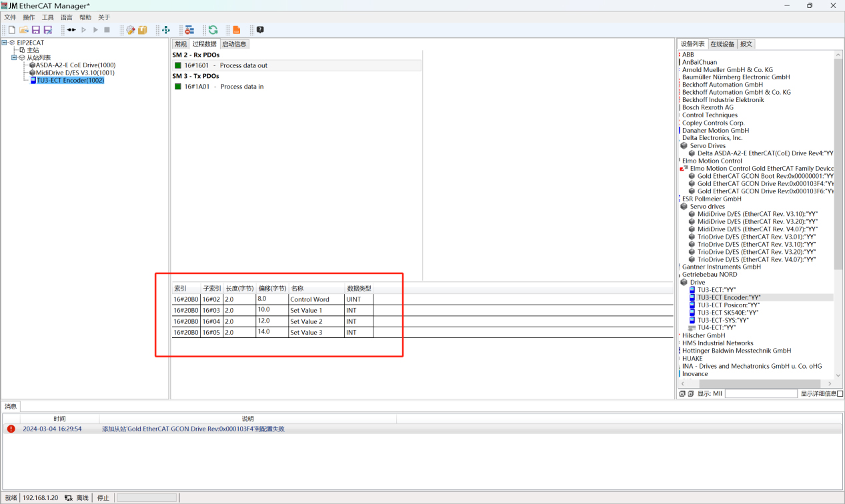
Task: Toggle the 显示详细信息 checkbox
Action: (840, 394)
